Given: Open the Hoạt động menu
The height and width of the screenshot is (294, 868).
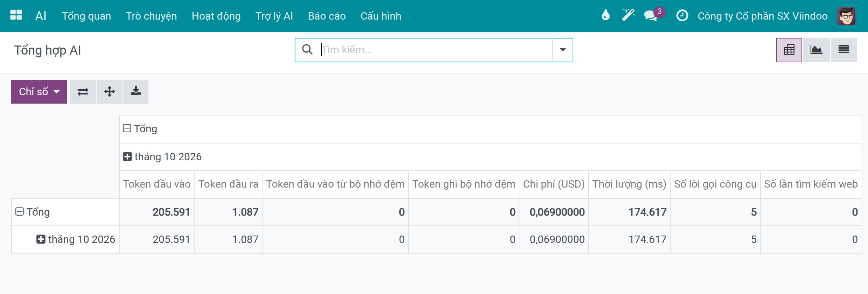Looking at the screenshot, I should tap(216, 16).
